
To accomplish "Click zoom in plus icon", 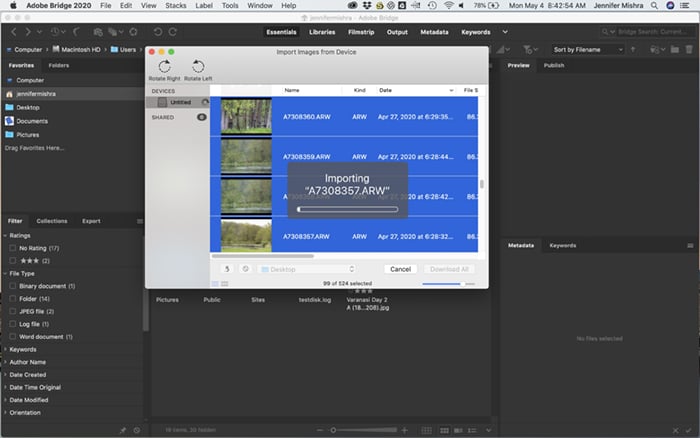I will point(404,430).
